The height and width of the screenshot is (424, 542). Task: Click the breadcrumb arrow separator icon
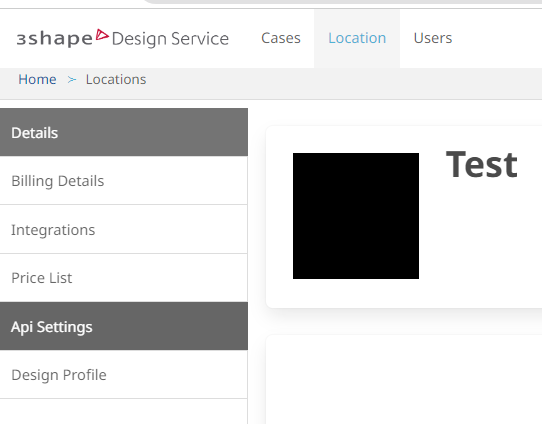point(72,80)
